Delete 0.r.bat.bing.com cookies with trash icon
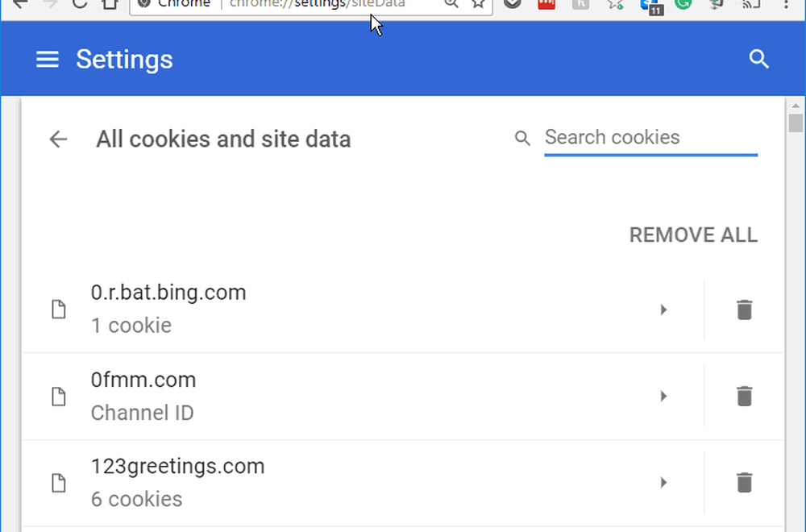 pos(744,310)
